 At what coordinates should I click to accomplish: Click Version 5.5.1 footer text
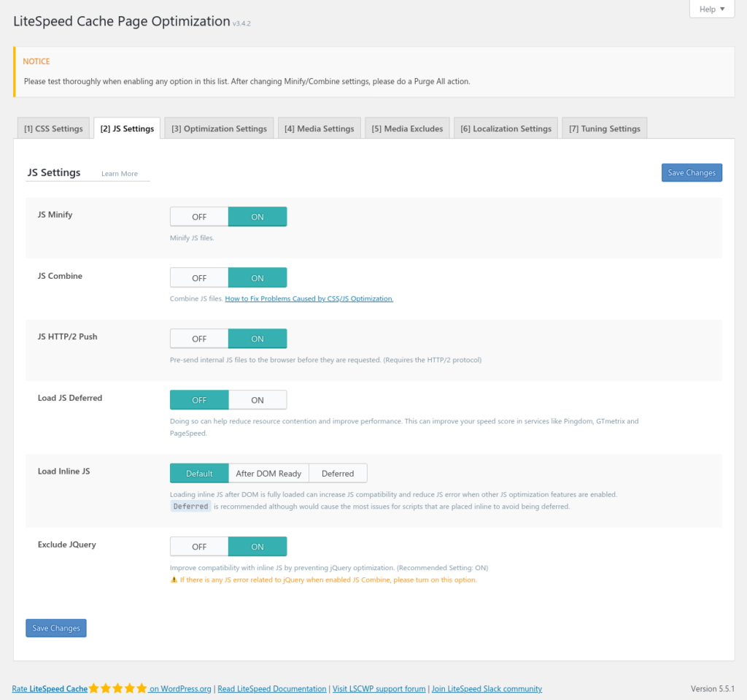coord(712,688)
